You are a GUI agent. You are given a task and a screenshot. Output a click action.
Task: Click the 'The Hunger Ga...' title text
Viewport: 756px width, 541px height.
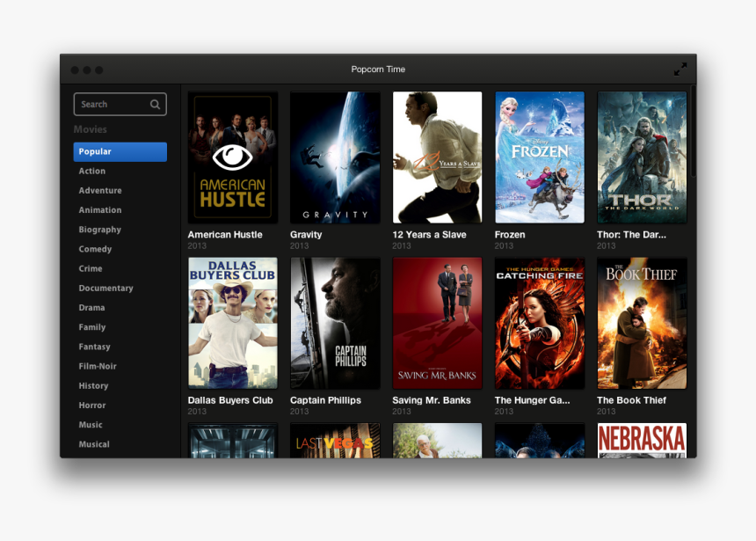coord(533,400)
